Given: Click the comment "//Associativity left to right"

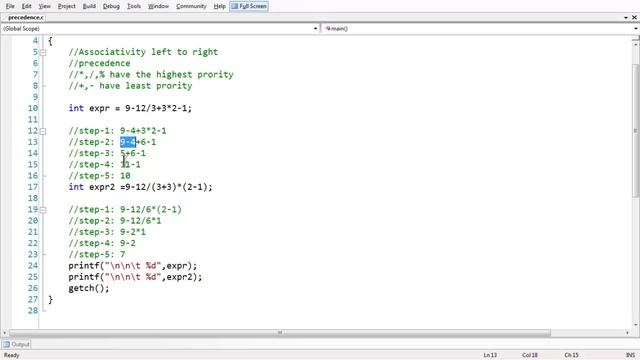Looking at the screenshot, I should point(143,52).
